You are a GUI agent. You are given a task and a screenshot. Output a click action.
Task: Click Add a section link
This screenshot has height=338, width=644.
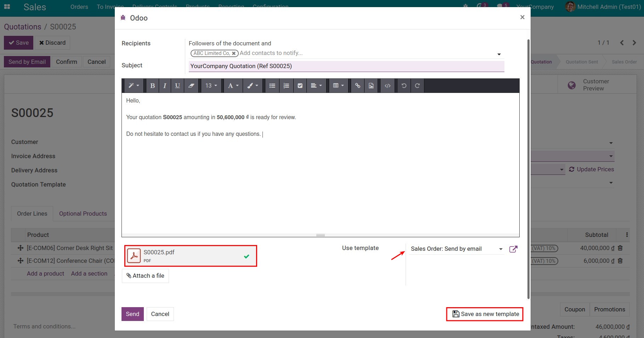(x=89, y=273)
